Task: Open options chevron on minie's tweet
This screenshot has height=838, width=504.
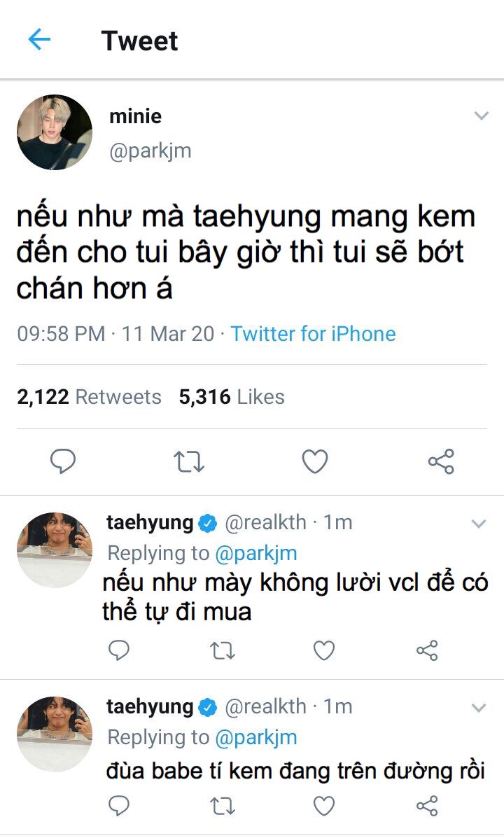Action: point(481,116)
